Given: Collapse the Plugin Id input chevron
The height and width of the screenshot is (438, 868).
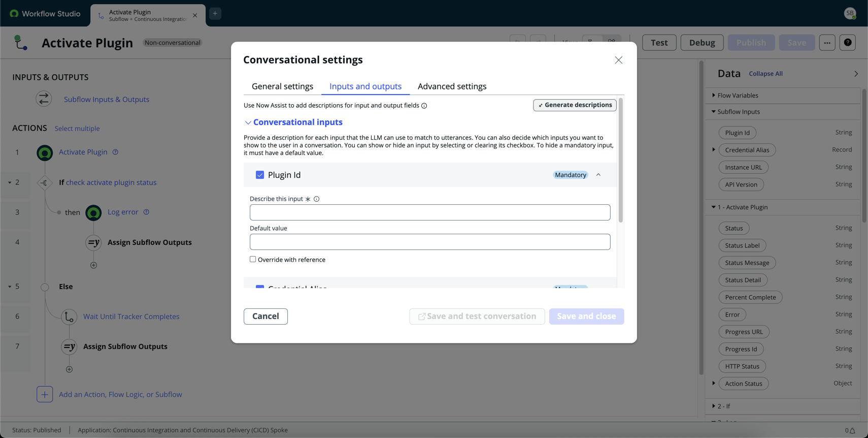Looking at the screenshot, I should (x=598, y=175).
